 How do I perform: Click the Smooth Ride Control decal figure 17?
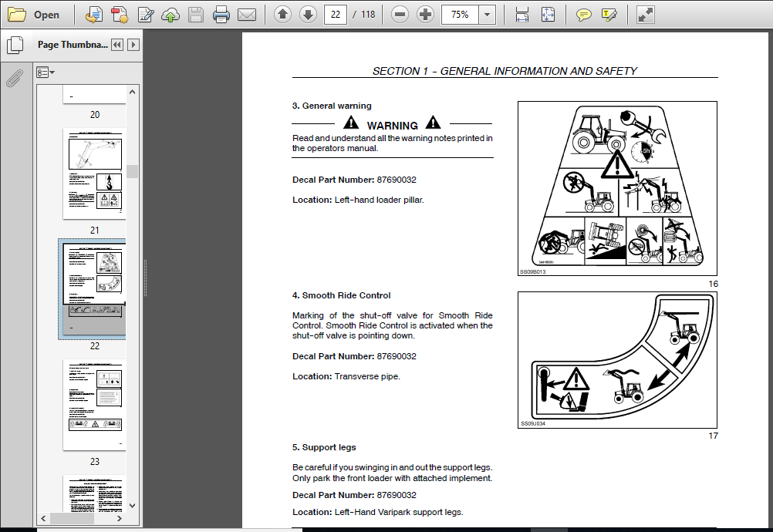coord(617,359)
